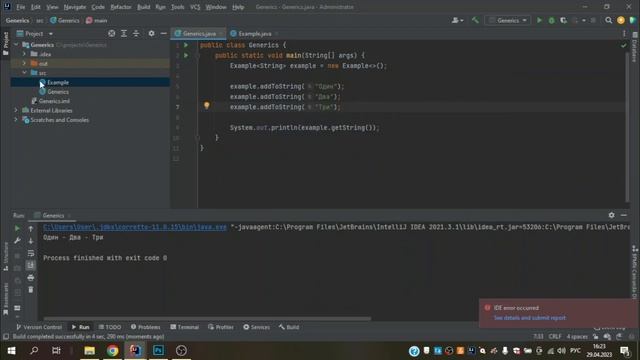The height and width of the screenshot is (360, 640).
Task: Open Project panel settings gear
Action: (151, 33)
